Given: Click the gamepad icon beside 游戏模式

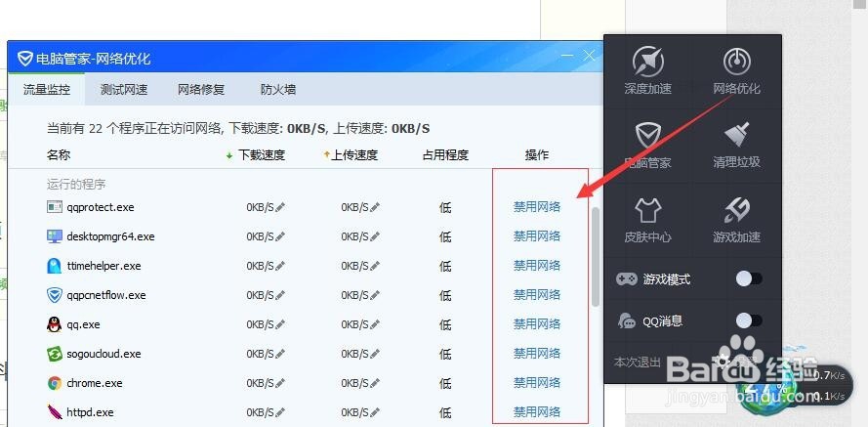Looking at the screenshot, I should pyautogui.click(x=627, y=278).
